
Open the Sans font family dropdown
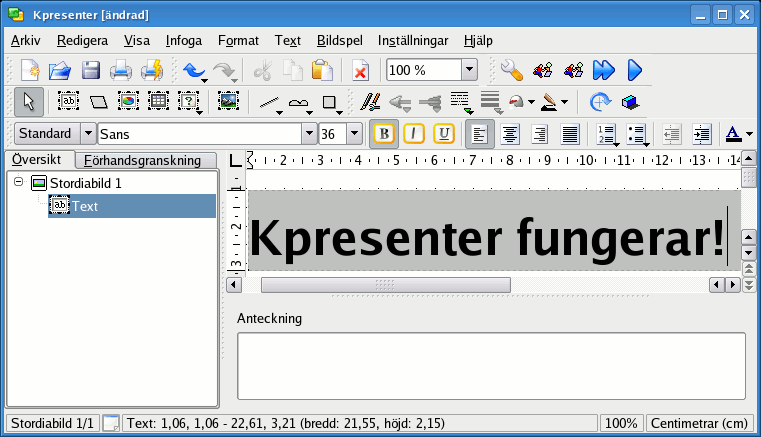pos(309,134)
